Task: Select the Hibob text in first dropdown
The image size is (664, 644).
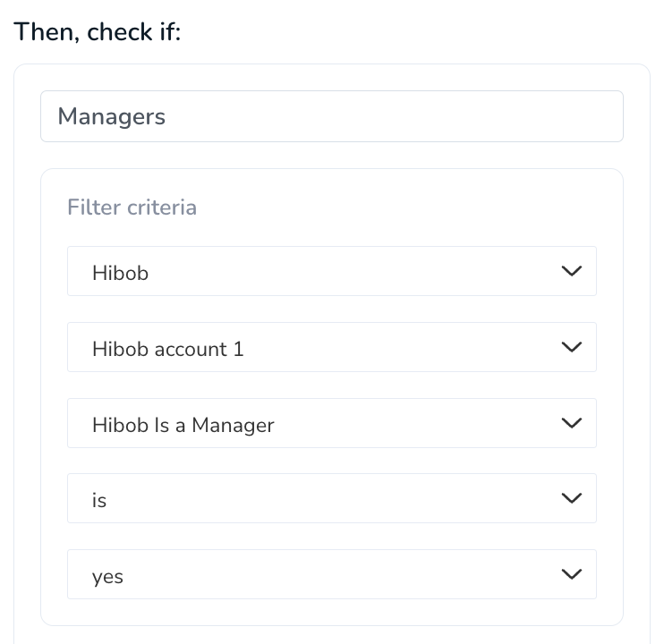Action: (x=120, y=273)
